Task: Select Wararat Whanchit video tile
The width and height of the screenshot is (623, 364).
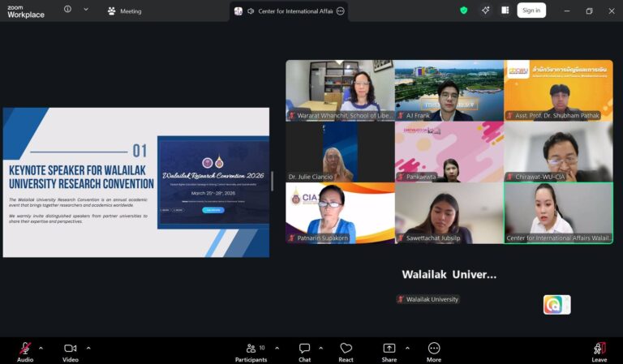Action: (x=340, y=91)
